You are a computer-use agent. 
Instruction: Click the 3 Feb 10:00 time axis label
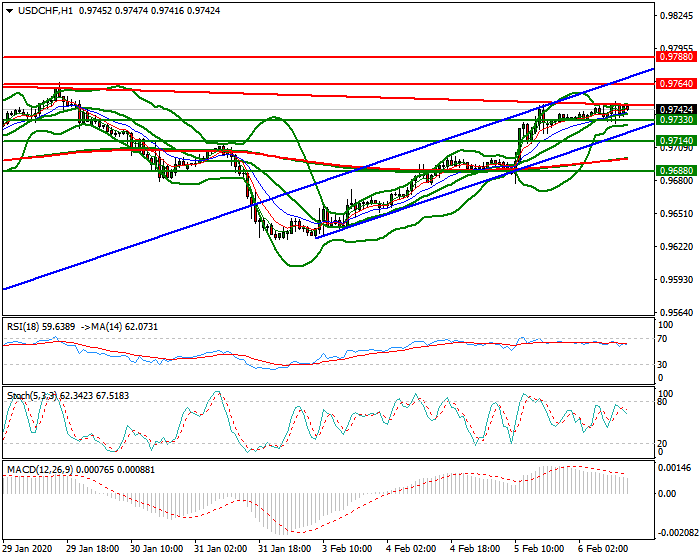pyautogui.click(x=348, y=548)
